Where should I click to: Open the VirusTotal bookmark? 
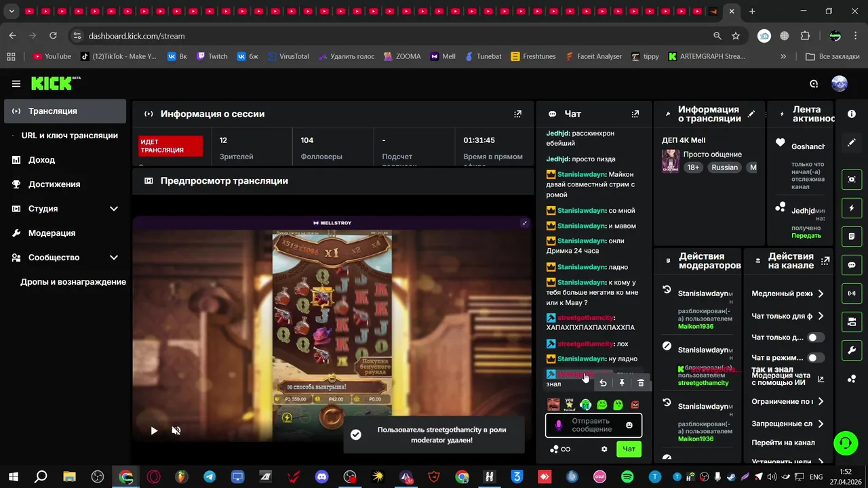coord(288,56)
